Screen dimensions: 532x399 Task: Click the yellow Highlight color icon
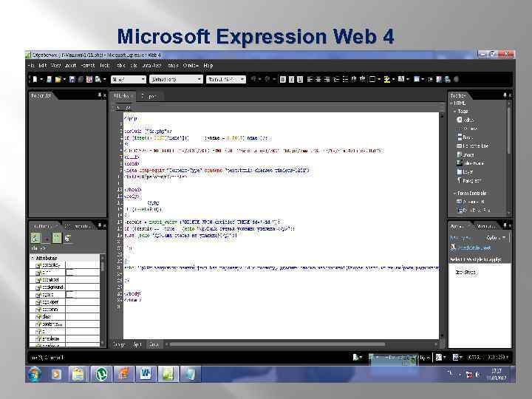coord(386,79)
